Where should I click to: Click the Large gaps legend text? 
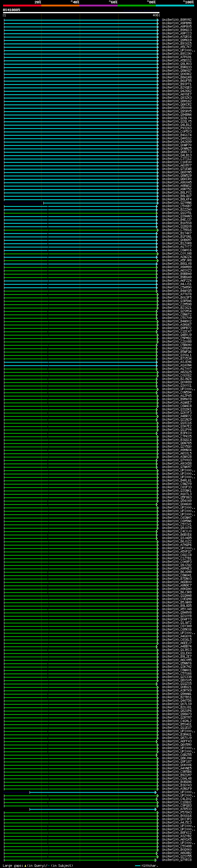click(38, 866)
